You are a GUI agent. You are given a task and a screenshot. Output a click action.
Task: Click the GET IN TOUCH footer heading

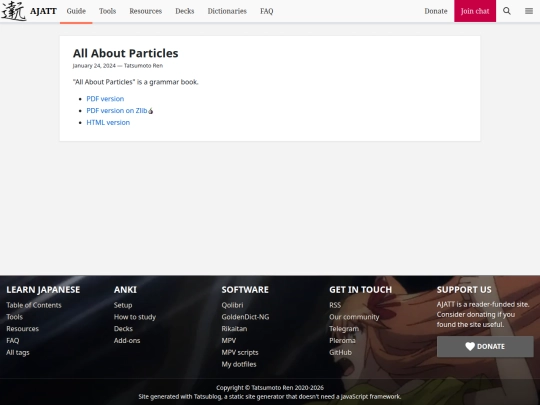click(361, 290)
